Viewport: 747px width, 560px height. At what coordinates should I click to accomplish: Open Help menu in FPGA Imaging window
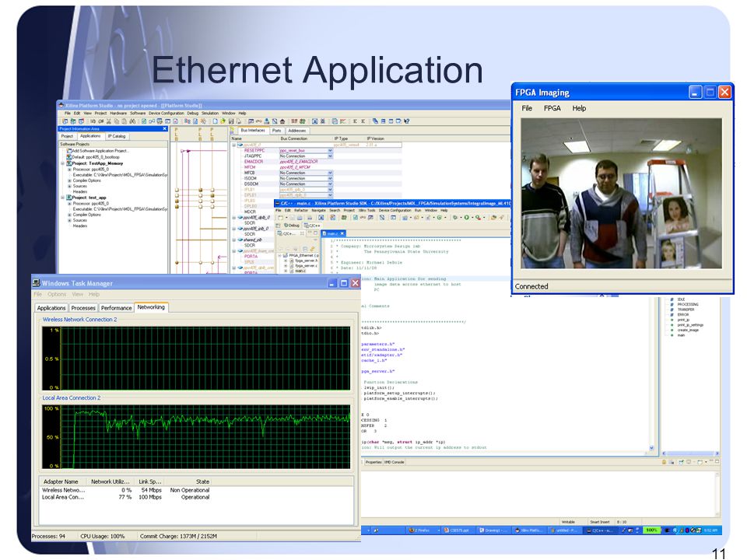tap(579, 108)
